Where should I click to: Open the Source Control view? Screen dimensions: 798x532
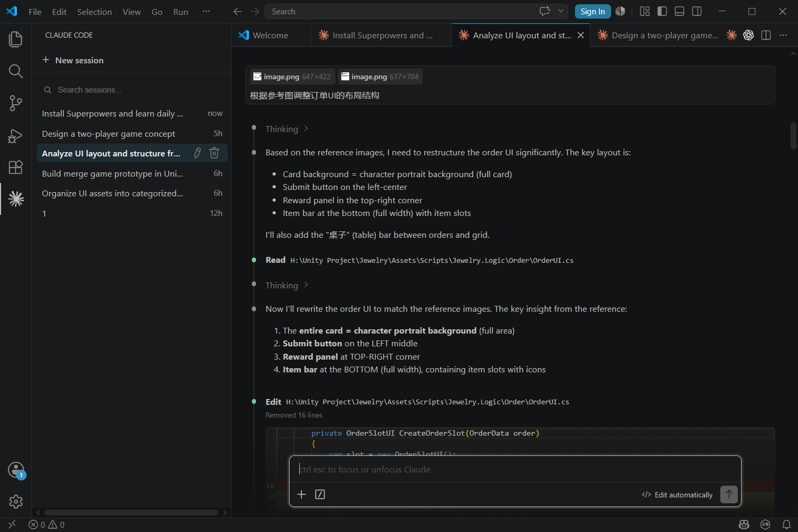coord(16,103)
